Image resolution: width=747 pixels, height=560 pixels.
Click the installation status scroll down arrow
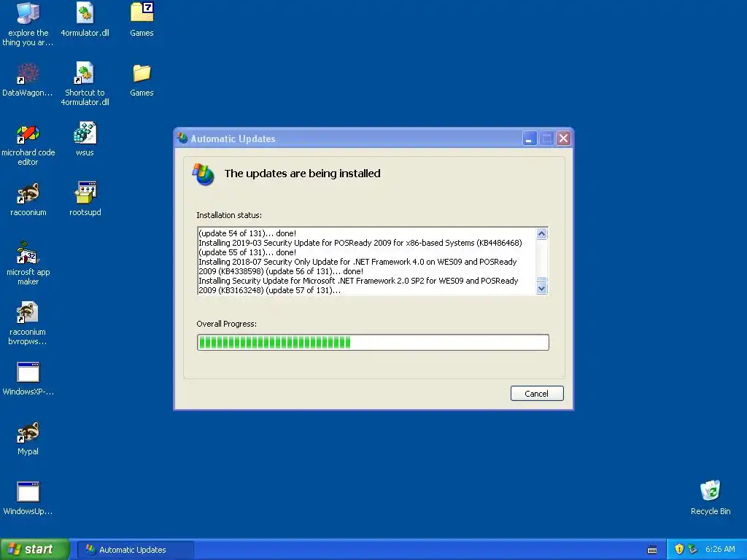(x=542, y=289)
